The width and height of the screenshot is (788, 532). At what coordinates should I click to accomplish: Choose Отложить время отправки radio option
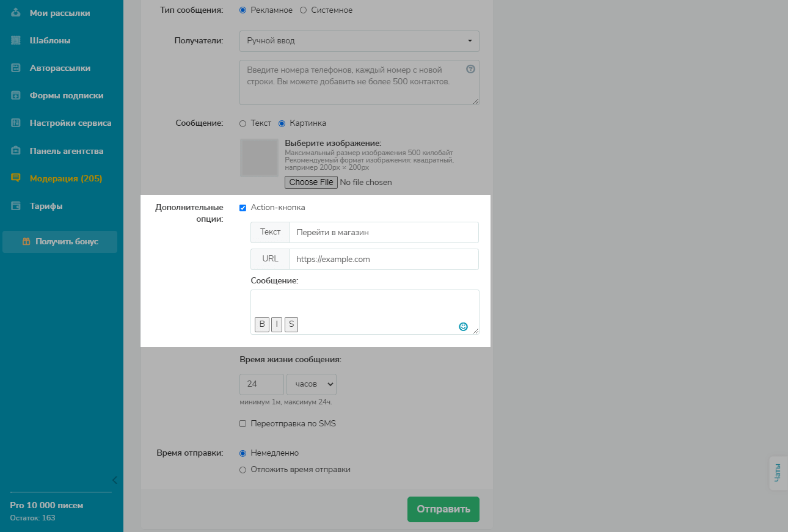pos(243,470)
